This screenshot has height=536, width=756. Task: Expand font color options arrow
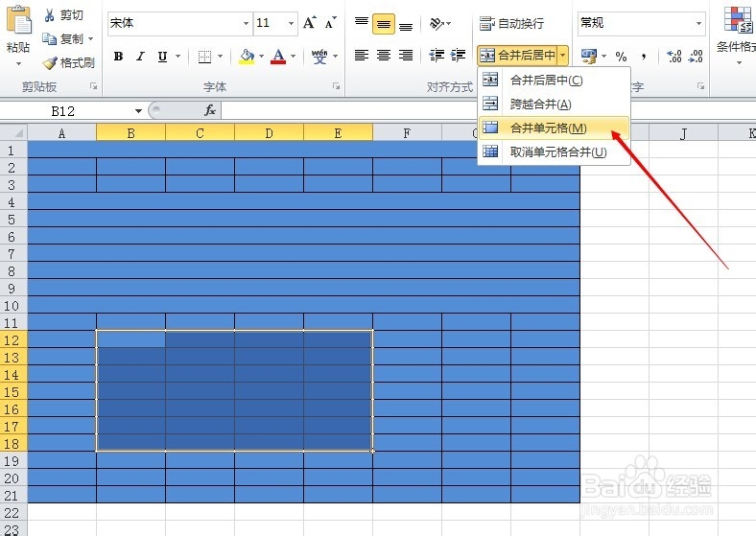click(x=294, y=57)
